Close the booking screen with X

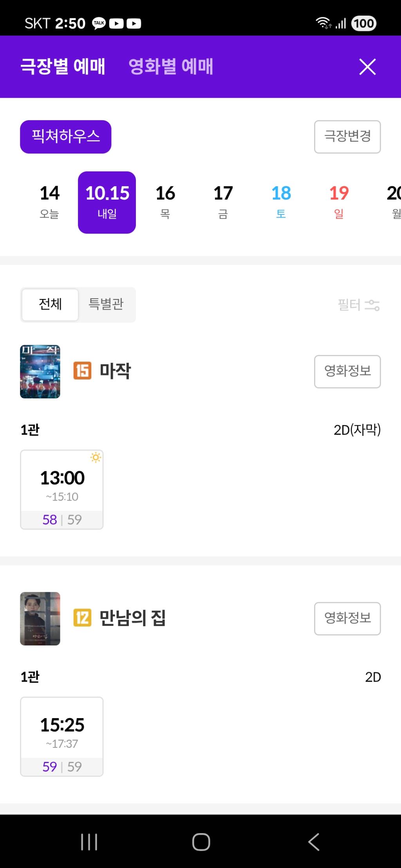(367, 67)
